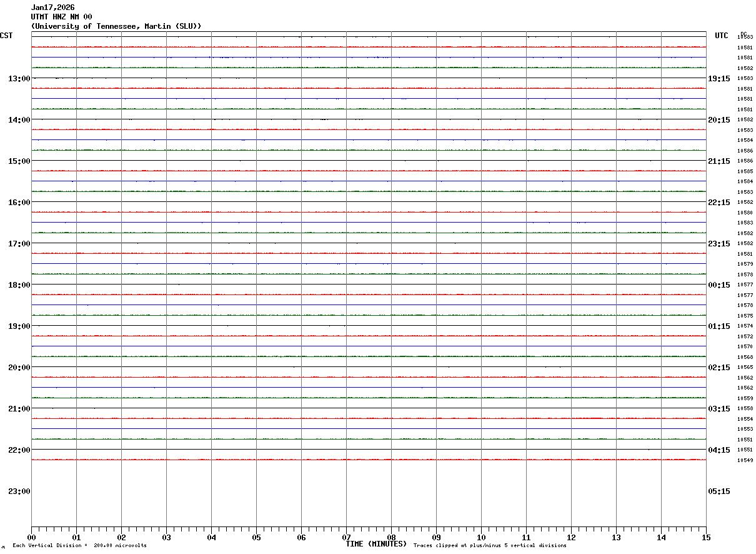The image size is (756, 554).
Task: Select the 16:00 CST hour label
Action: pyautogui.click(x=19, y=203)
